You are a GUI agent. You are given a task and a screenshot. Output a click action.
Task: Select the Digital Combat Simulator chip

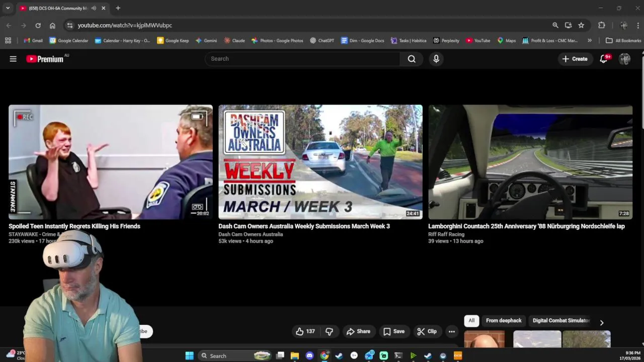click(561, 320)
